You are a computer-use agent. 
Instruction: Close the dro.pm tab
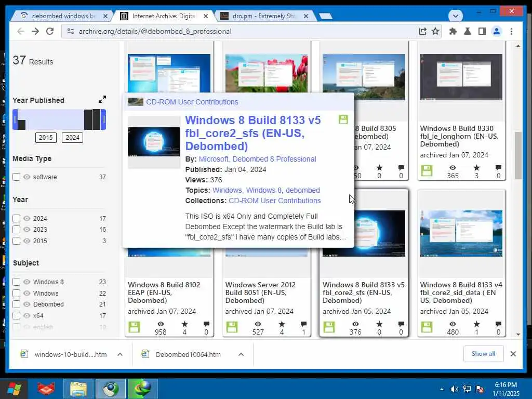click(305, 16)
